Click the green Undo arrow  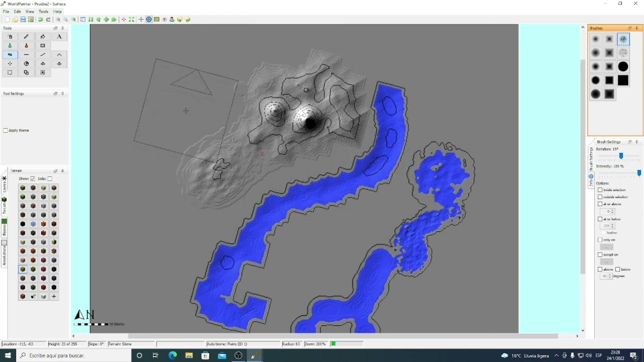[40, 20]
